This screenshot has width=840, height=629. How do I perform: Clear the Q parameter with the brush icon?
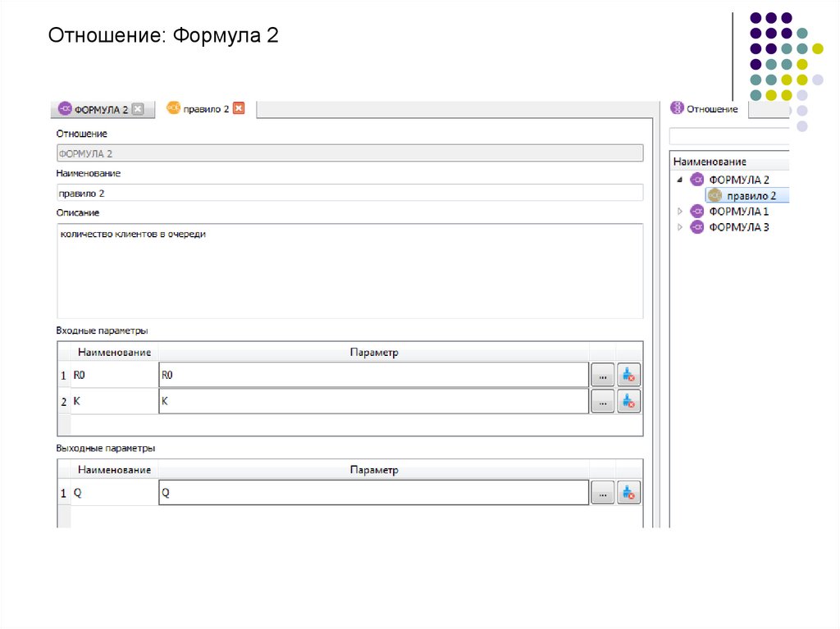628,493
